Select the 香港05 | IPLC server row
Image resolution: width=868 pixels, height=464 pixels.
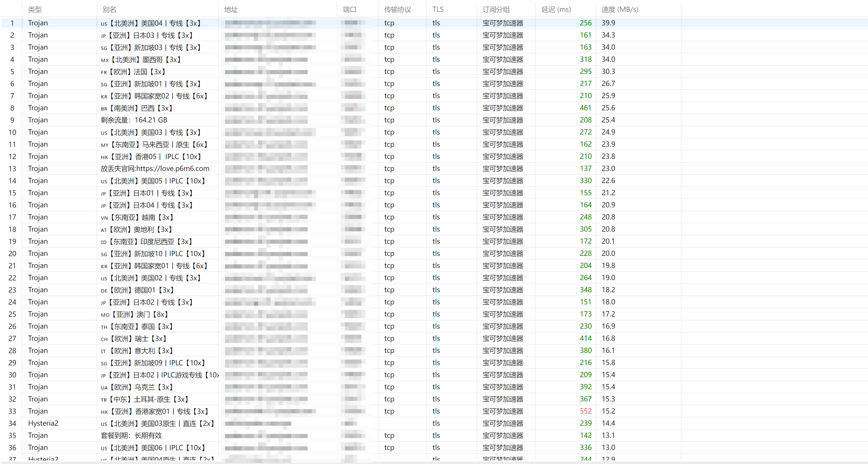(x=434, y=157)
